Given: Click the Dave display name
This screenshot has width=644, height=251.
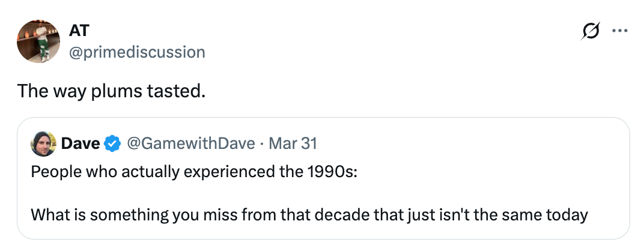Looking at the screenshot, I should point(80,144).
